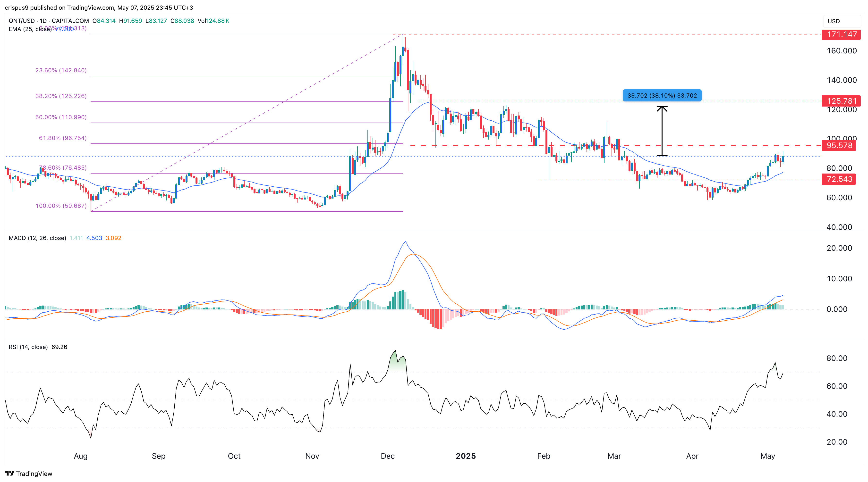Click the 80.000 price axis label

pos(839,168)
